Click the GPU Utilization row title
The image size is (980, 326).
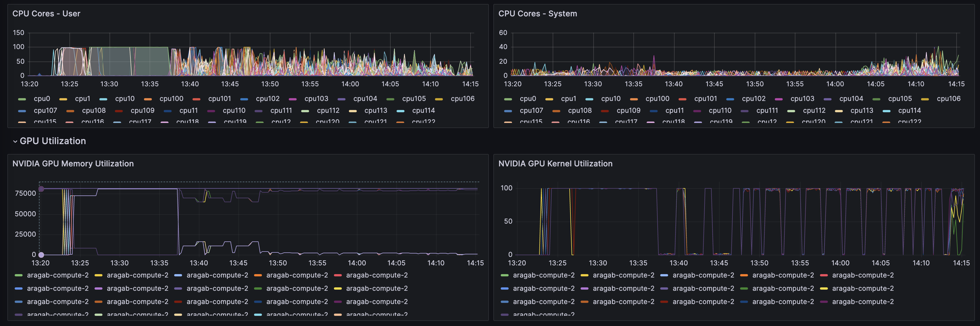53,141
